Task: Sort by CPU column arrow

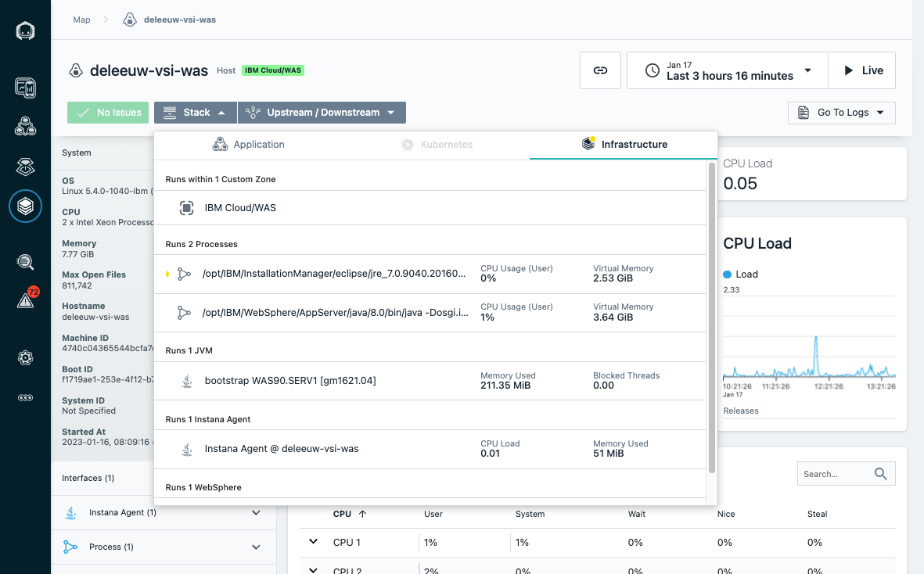Action: click(362, 514)
